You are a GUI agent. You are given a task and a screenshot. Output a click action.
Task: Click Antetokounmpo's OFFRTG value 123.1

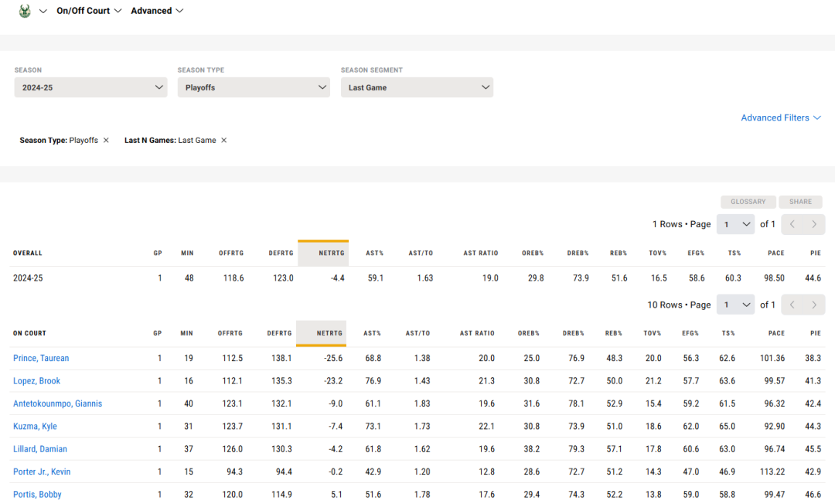point(232,404)
